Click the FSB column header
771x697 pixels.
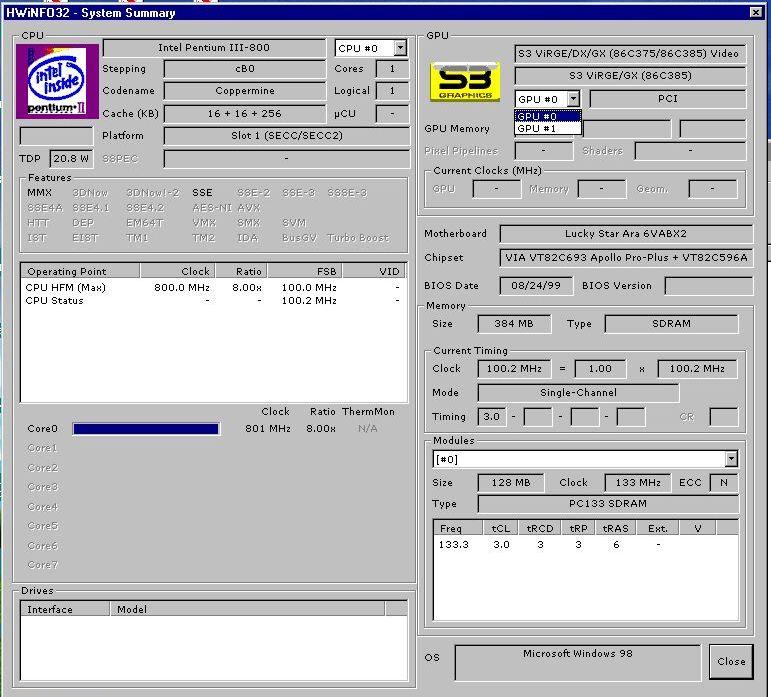305,271
